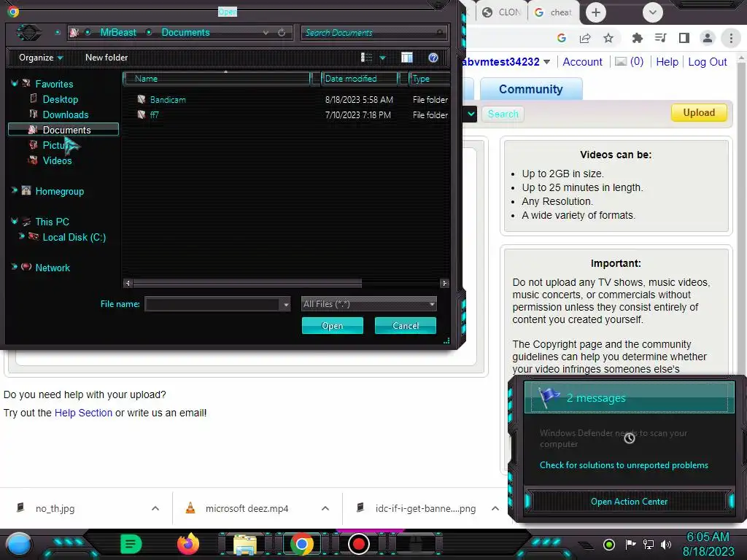Share this page icon in Chrome
Image resolution: width=747 pixels, height=560 pixels.
[585, 38]
